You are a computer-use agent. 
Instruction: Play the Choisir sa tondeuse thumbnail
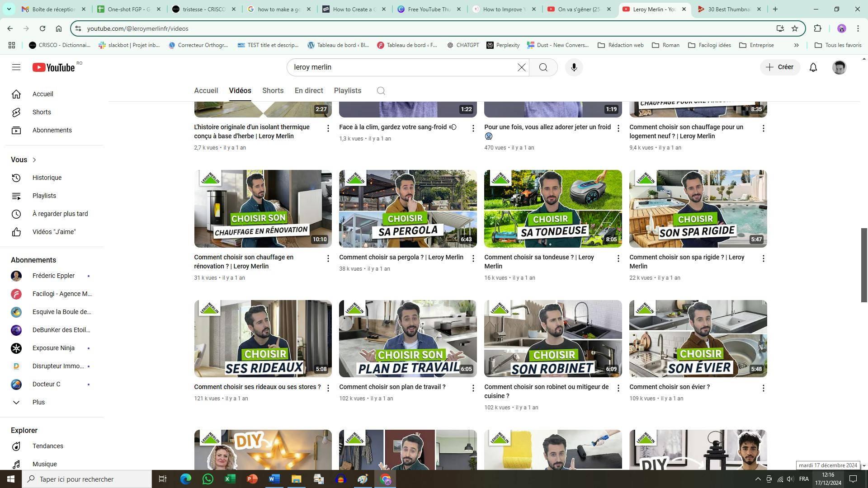553,209
